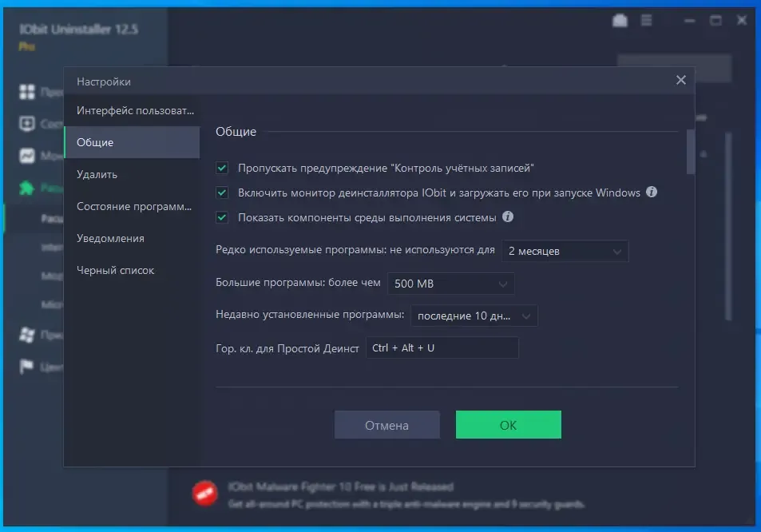Open the toolbox icon in title bar

click(620, 21)
